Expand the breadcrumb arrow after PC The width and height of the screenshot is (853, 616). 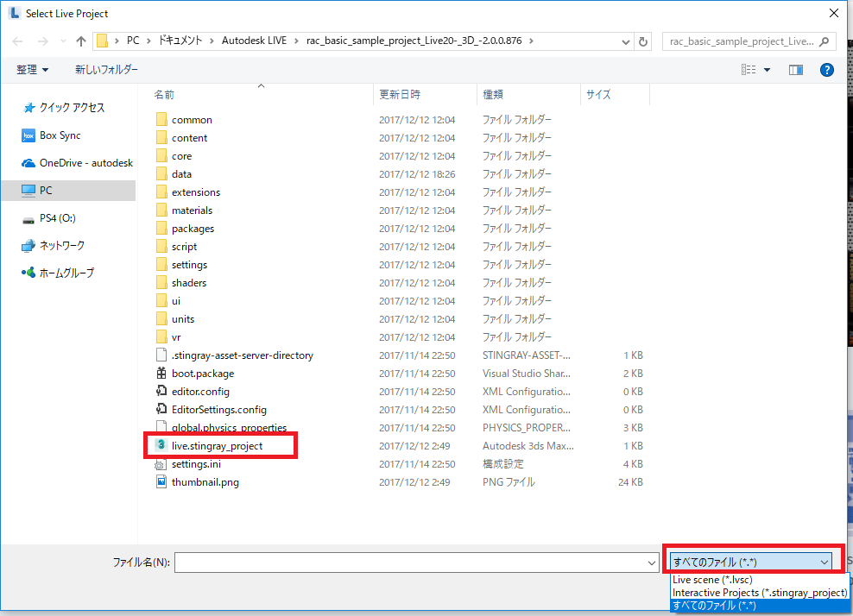click(148, 41)
